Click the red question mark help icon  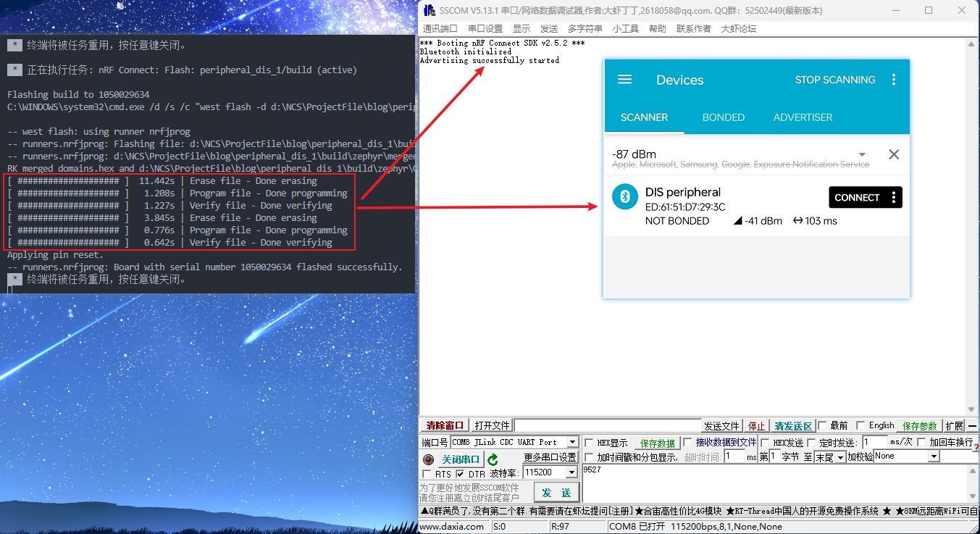click(x=976, y=447)
